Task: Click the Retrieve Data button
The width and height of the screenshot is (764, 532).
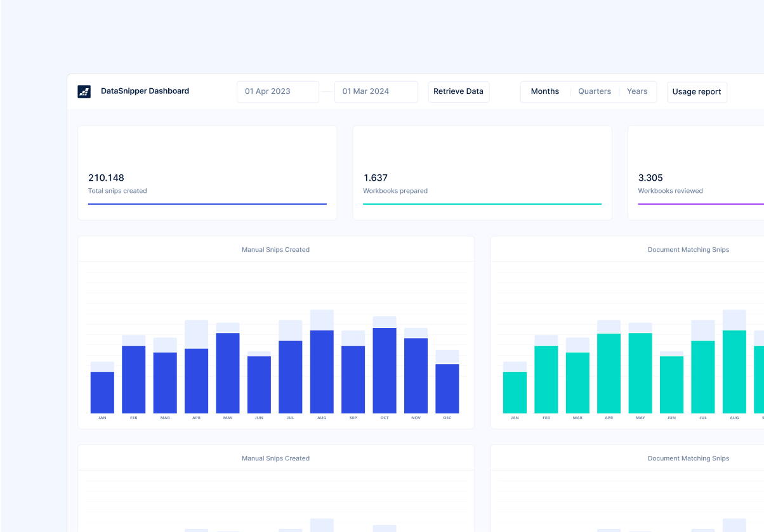Action: pyautogui.click(x=458, y=91)
